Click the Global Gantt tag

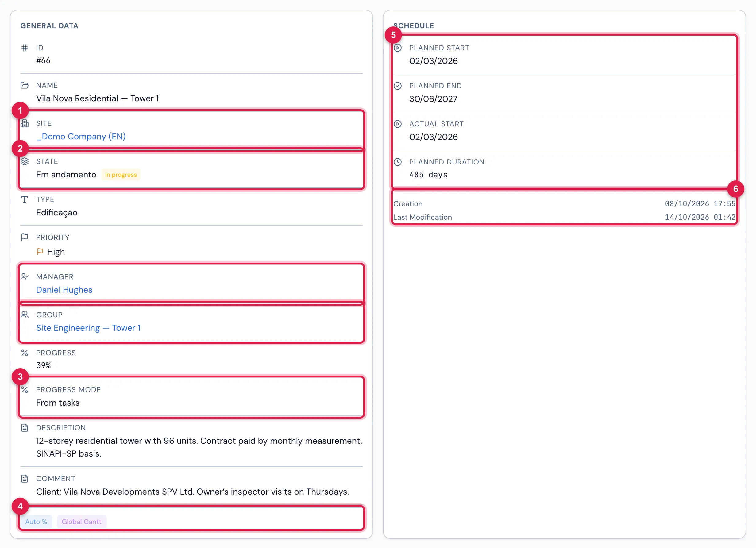(82, 522)
